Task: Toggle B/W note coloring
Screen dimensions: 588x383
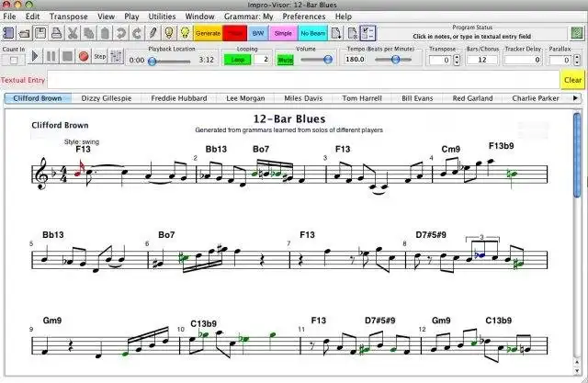Action: click(x=258, y=33)
